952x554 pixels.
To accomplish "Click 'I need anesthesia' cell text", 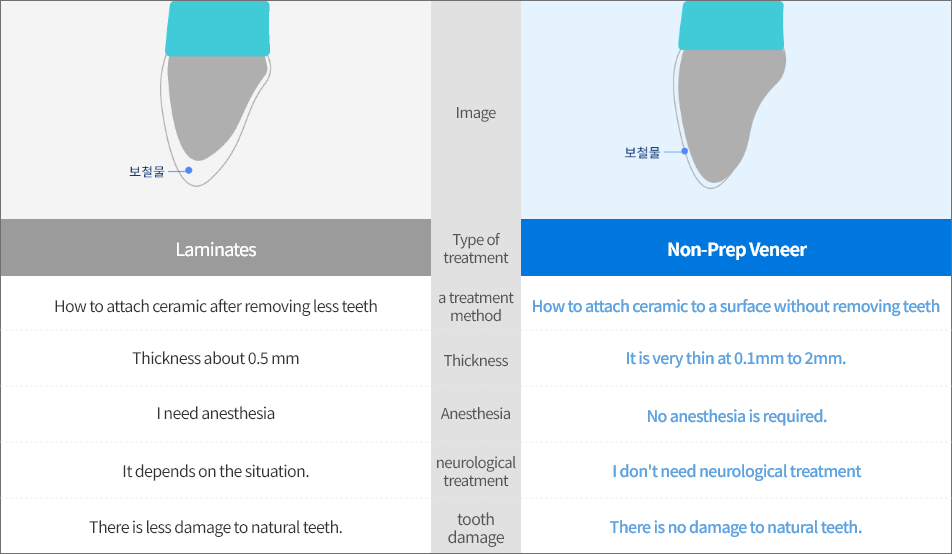I will tap(216, 414).
